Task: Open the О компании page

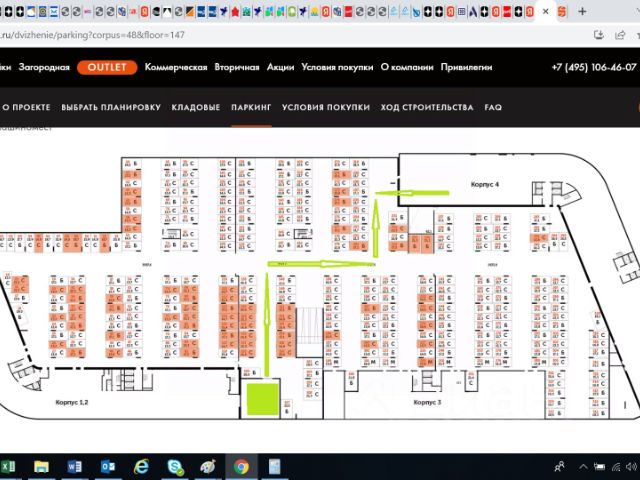Action: 407,67
